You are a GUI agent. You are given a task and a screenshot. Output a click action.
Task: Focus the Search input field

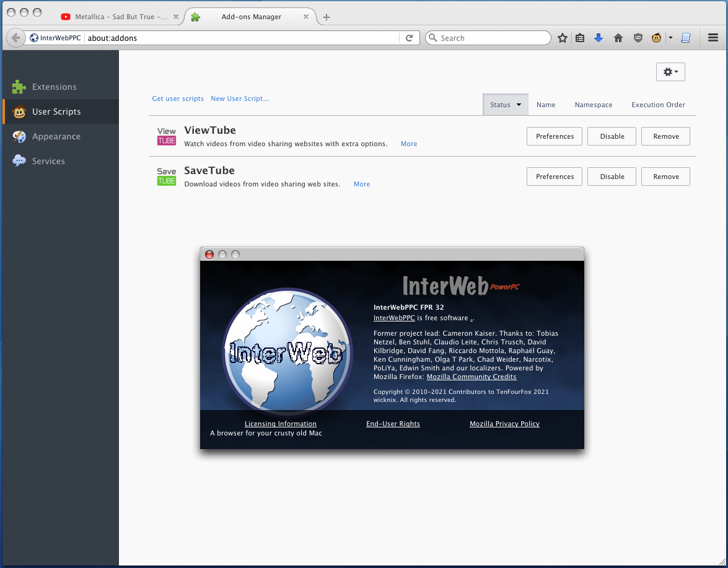[x=488, y=38]
